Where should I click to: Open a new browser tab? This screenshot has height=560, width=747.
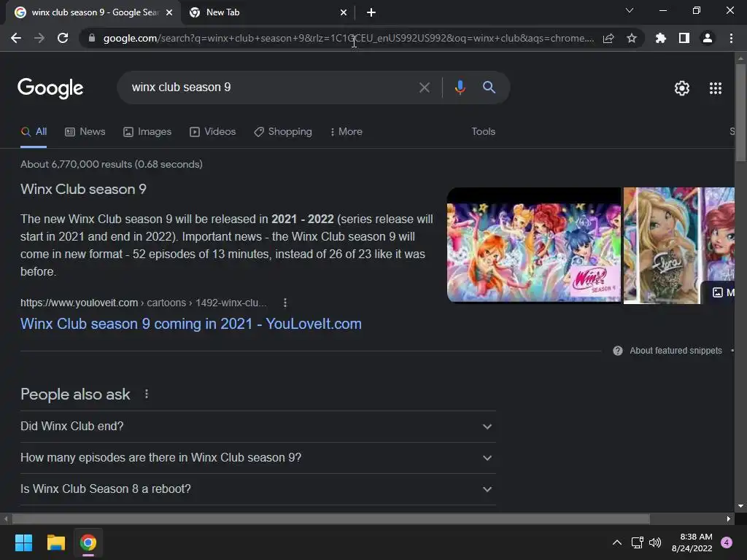[371, 12]
